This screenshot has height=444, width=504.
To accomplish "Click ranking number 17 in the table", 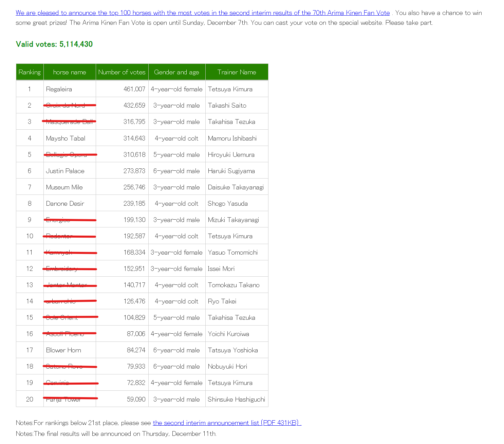I will tap(30, 350).
